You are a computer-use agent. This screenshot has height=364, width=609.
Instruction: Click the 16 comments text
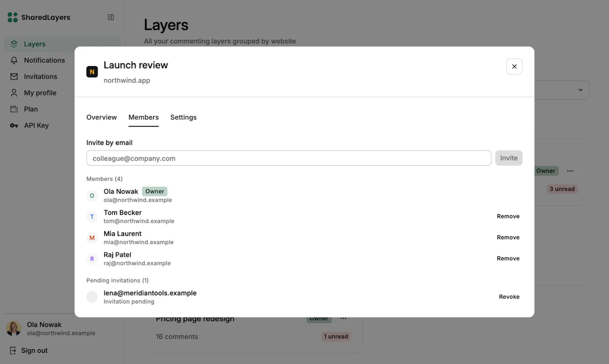(177, 337)
